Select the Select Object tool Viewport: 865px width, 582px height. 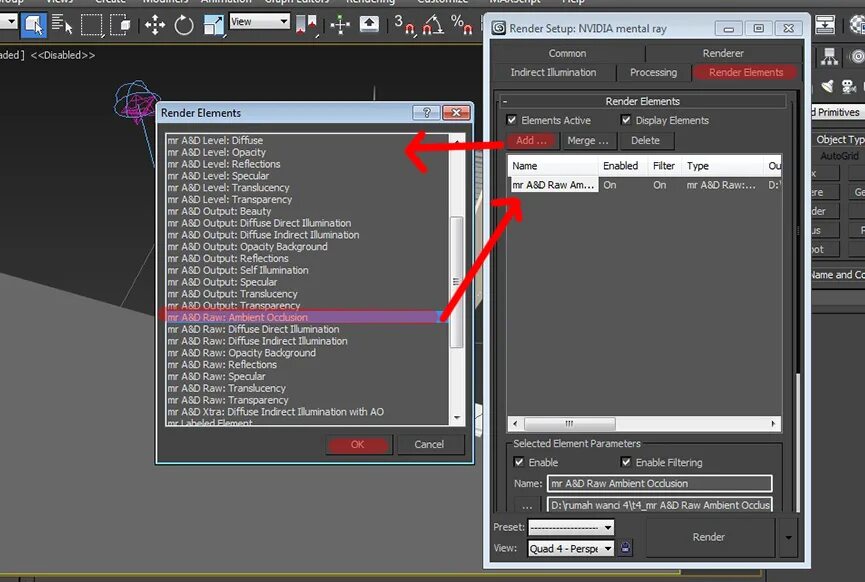click(x=34, y=25)
